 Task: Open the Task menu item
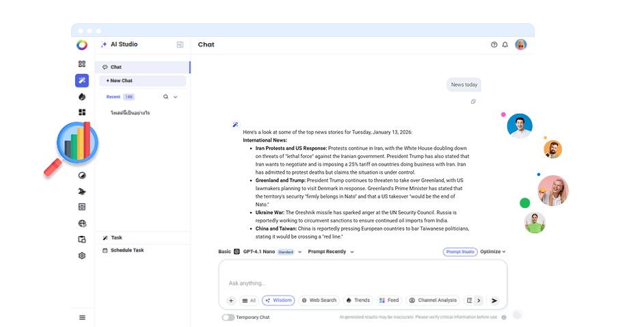[x=142, y=237]
